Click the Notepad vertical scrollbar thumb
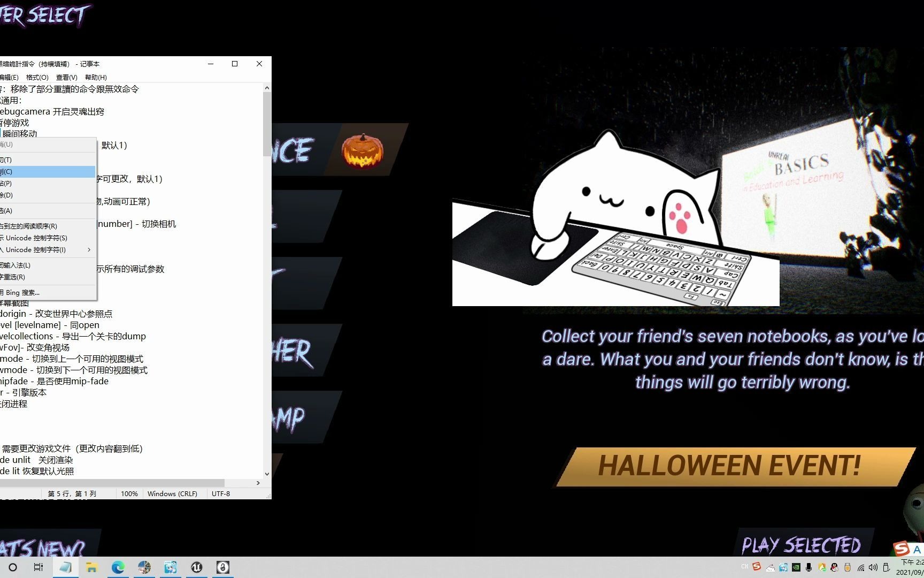Screen dimensions: 924x578 (267, 124)
